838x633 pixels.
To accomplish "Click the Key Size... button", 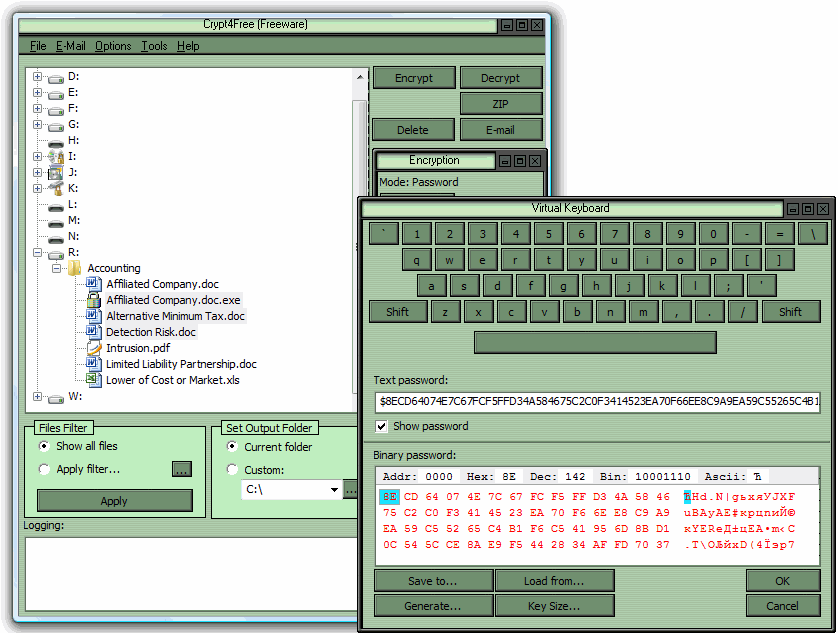I will 554,606.
